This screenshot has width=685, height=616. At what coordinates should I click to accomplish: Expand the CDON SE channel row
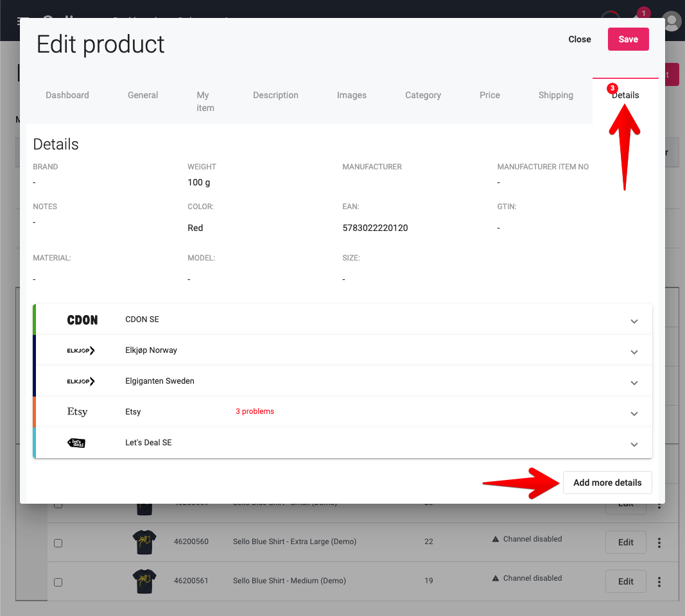[x=634, y=321]
